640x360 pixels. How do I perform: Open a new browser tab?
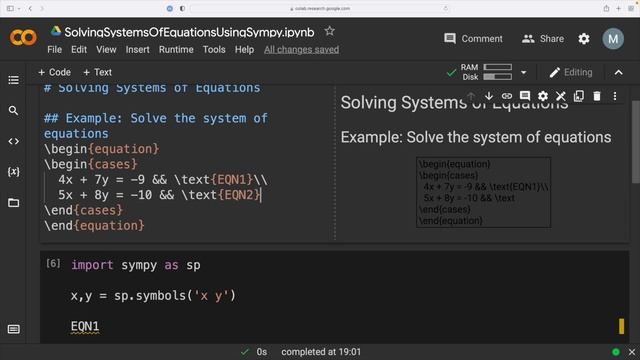[x=618, y=8]
